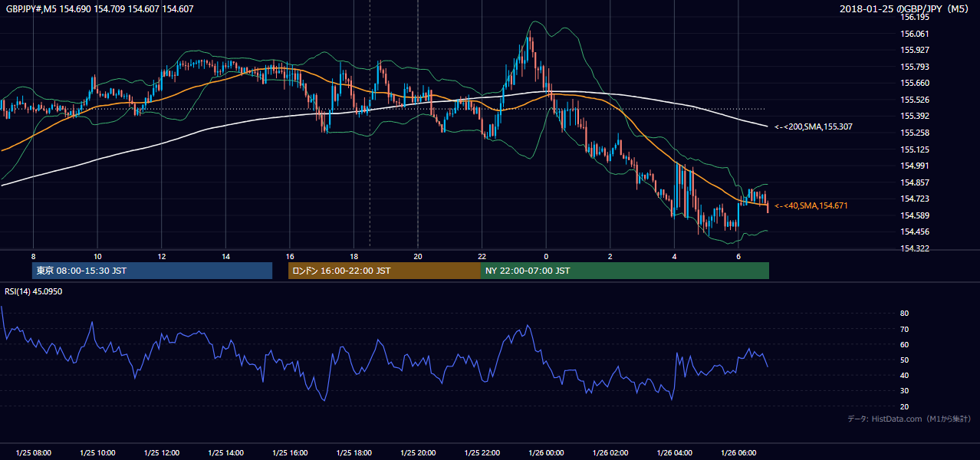The height and width of the screenshot is (460, 980).
Task: Click the 1/25 10:00 time label
Action: (x=97, y=453)
